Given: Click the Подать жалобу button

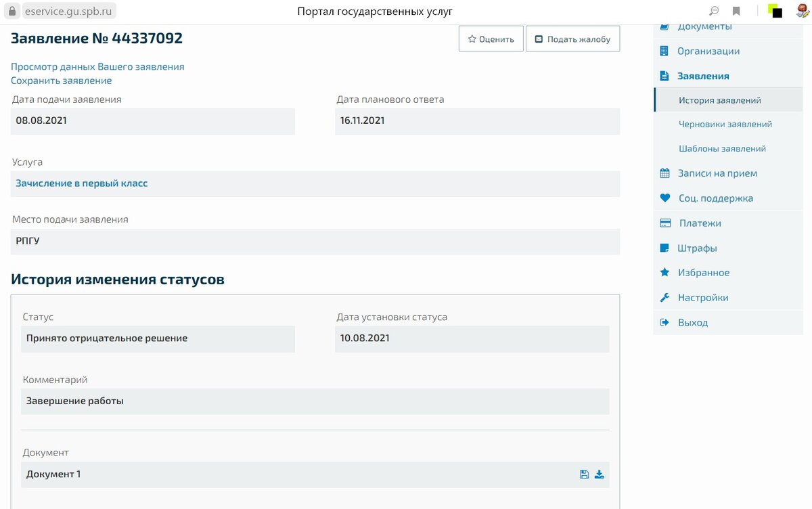Looking at the screenshot, I should click(573, 39).
